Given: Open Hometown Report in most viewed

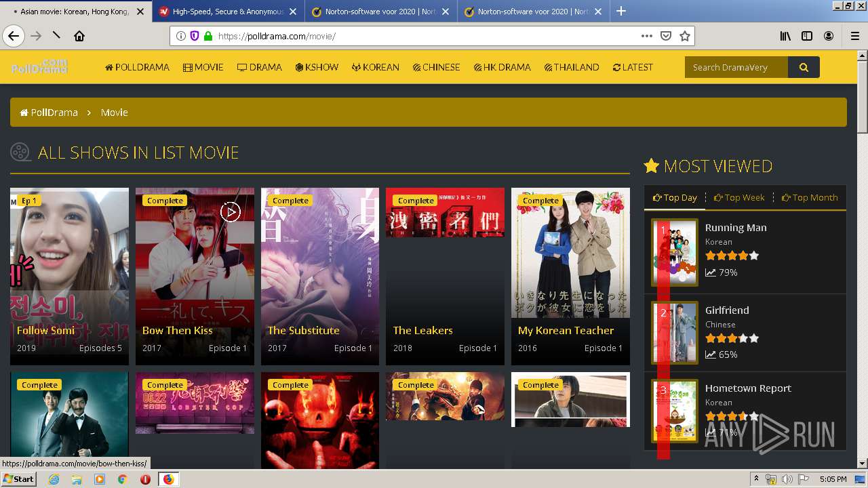Looking at the screenshot, I should (748, 388).
